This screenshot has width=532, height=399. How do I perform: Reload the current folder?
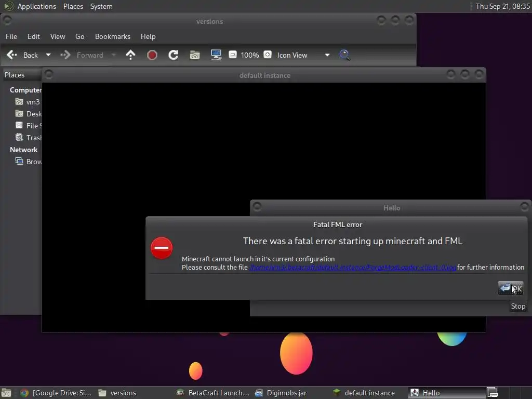coord(174,55)
